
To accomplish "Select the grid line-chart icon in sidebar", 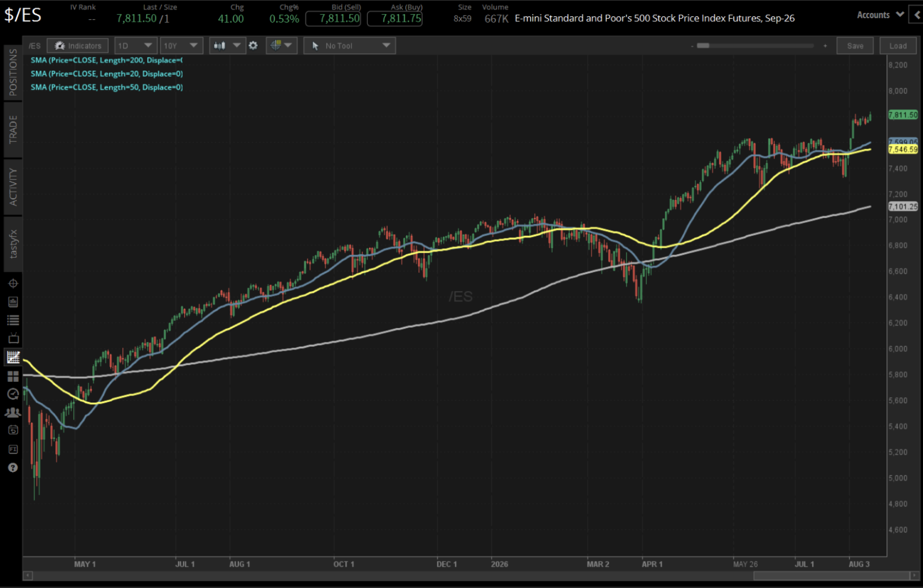I will pos(13,357).
